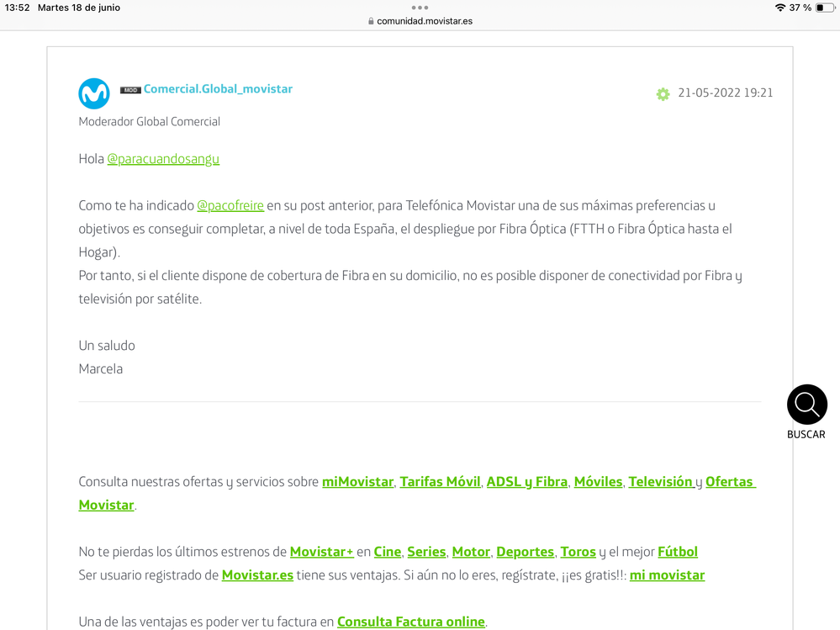840x630 pixels.
Task: Tap the comunidad.movistar.es address field
Action: click(x=425, y=22)
